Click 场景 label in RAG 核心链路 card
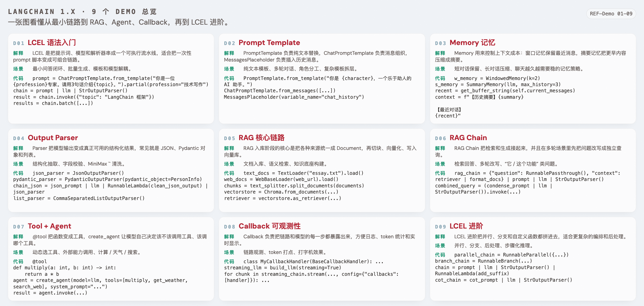The image size is (644, 306). click(x=229, y=164)
